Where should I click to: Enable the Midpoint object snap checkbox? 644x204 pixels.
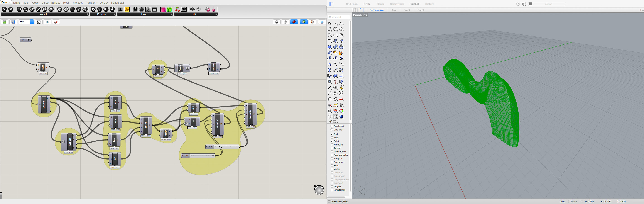[x=332, y=145]
